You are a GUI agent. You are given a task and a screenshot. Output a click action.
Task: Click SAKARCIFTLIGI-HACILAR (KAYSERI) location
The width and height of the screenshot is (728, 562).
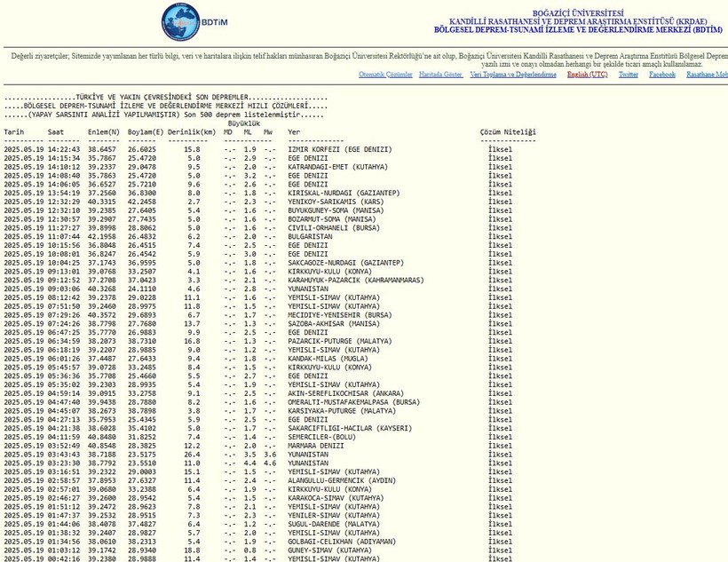[x=350, y=428]
